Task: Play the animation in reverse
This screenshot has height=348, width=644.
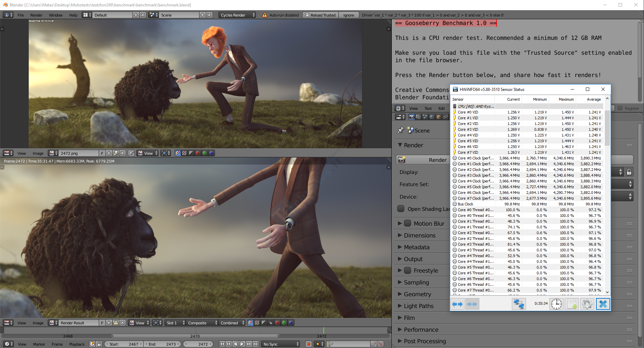Action: coord(235,344)
